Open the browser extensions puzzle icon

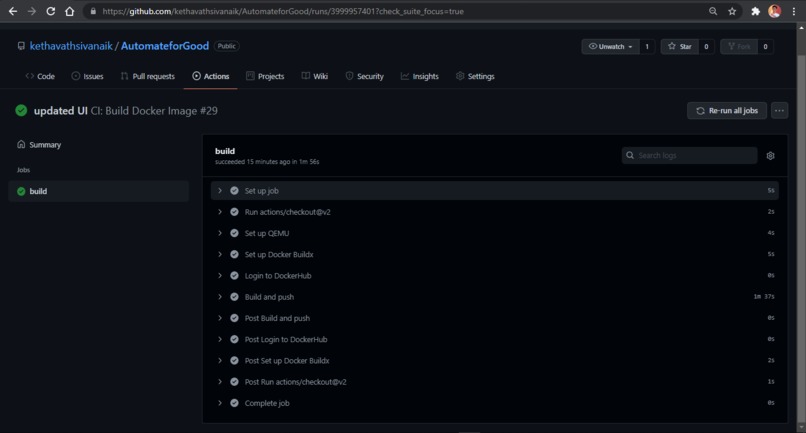(755, 11)
